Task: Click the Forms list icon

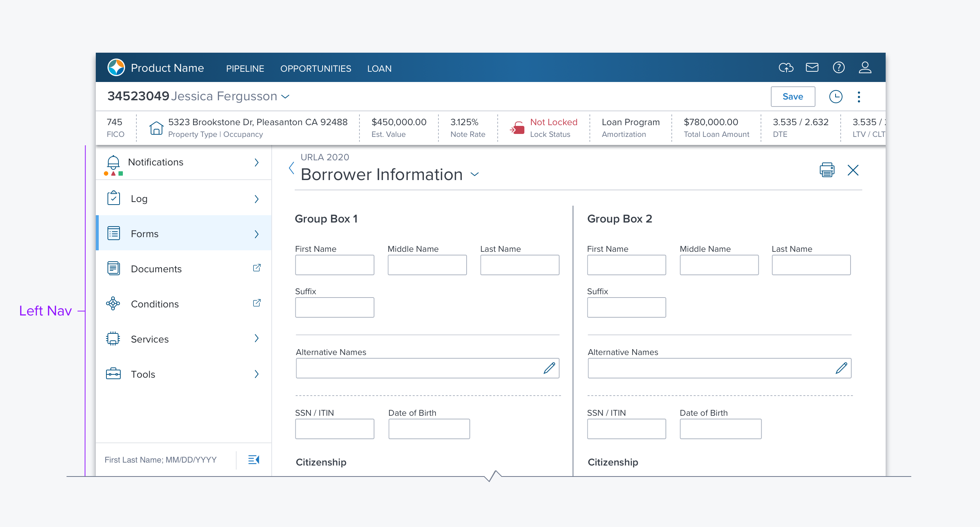Action: 113,233
